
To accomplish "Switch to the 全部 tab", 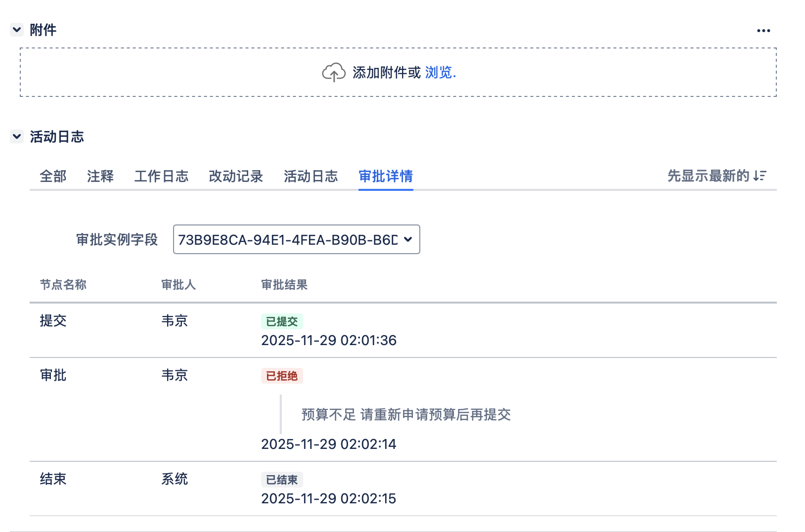I will [x=53, y=176].
